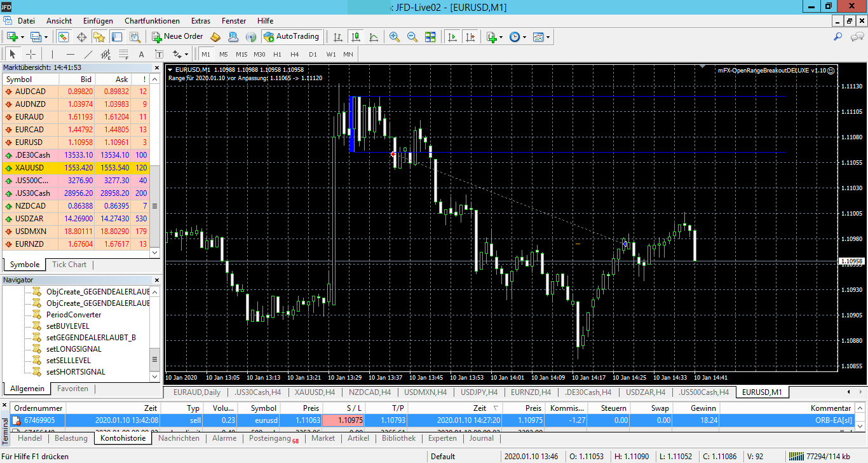Viewport: 868px width, 463px height.
Task: Toggle chart auto scroll
Action: (x=452, y=37)
